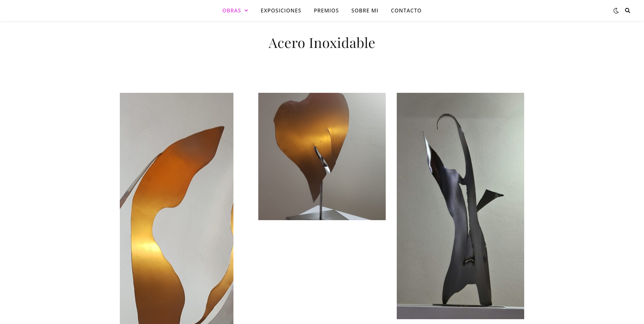Click the white shelf under steel sculpture
The width and height of the screenshot is (644, 324).
pos(460,312)
